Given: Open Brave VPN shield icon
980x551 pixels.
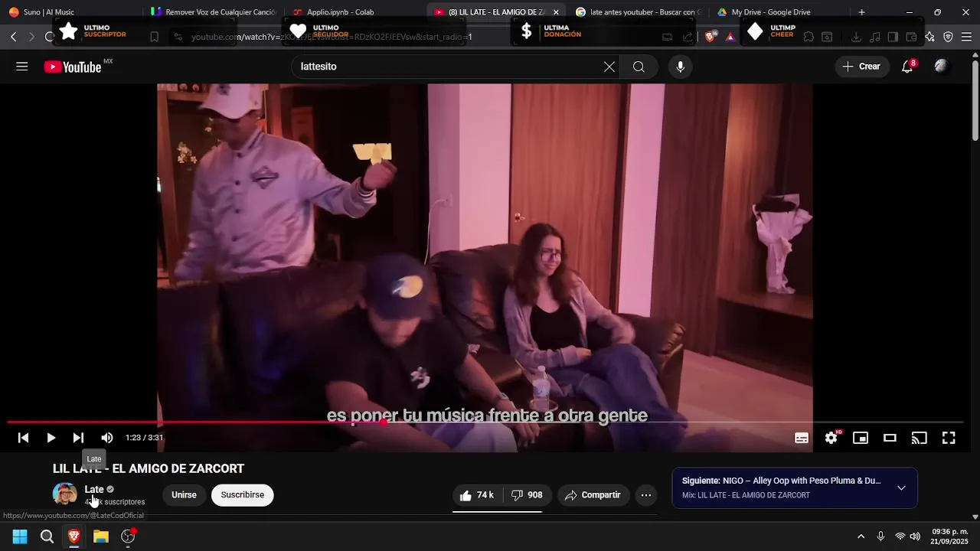Looking at the screenshot, I should tap(948, 37).
